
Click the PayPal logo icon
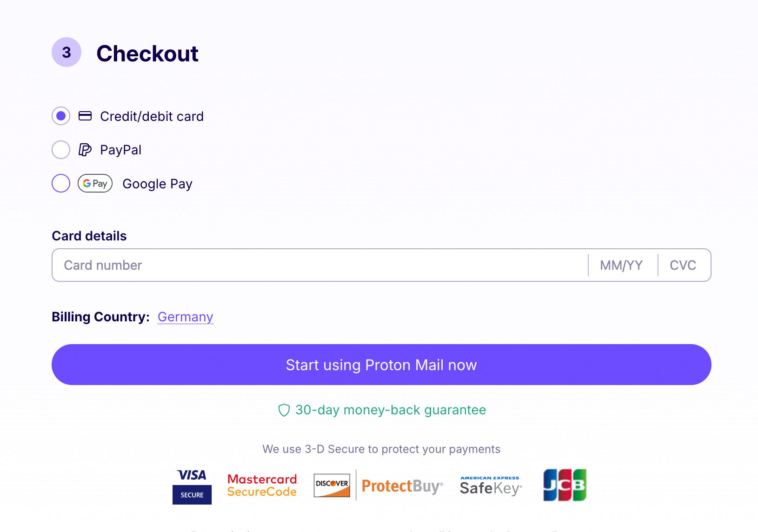pos(85,150)
